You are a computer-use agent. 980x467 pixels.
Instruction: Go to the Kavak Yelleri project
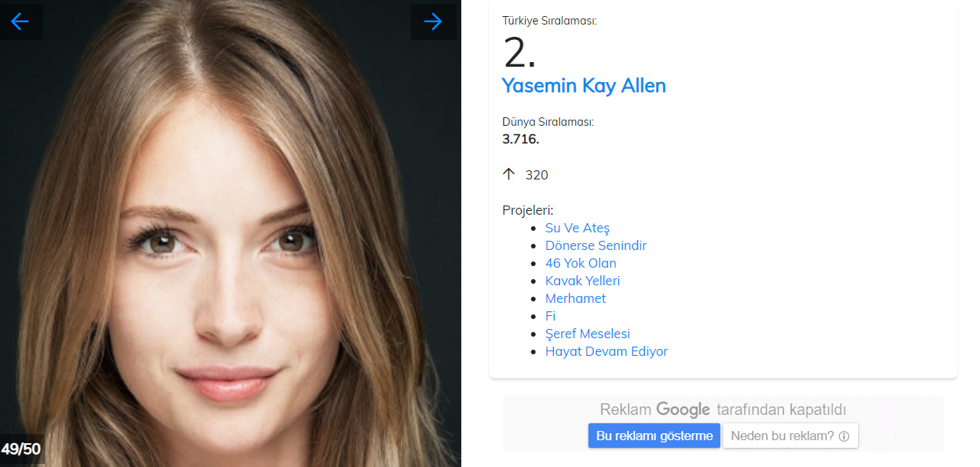click(x=582, y=281)
